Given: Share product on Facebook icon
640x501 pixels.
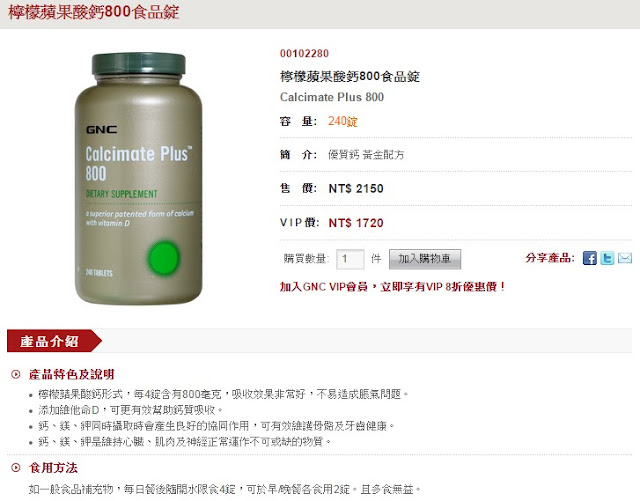Looking at the screenshot, I should pyautogui.click(x=589, y=258).
